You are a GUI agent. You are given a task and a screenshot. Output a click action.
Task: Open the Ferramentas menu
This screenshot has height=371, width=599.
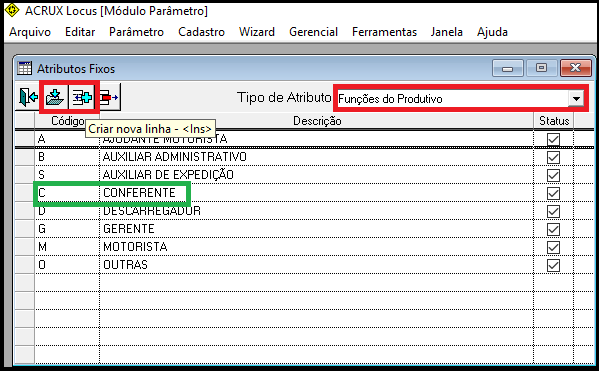[384, 32]
